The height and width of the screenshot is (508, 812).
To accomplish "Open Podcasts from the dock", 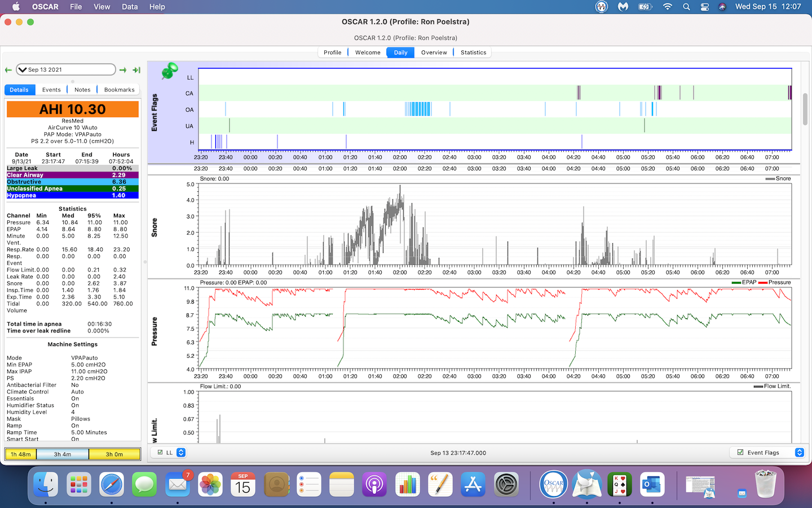I will [x=374, y=484].
